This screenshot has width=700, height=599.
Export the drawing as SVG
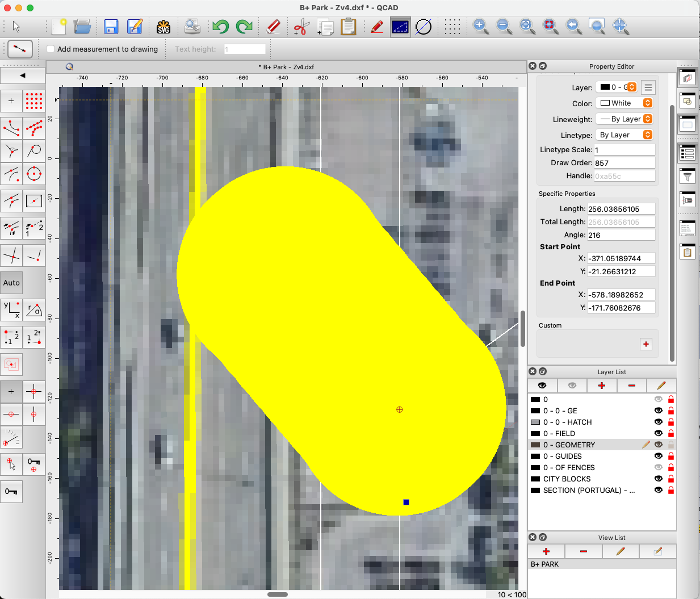click(x=164, y=27)
